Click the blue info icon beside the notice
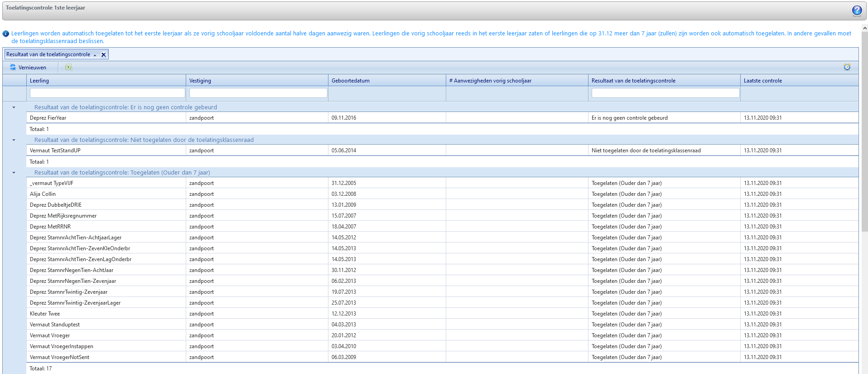The width and height of the screenshot is (868, 374). (6, 34)
